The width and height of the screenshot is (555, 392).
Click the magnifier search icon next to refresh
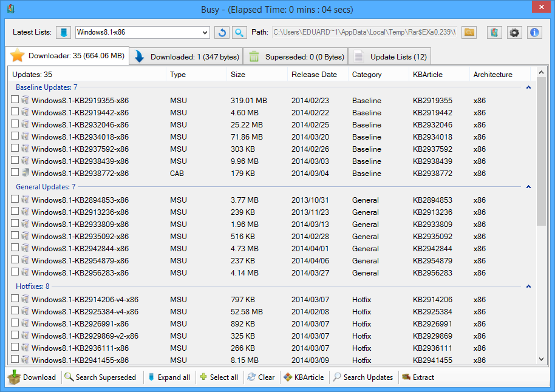pos(239,33)
